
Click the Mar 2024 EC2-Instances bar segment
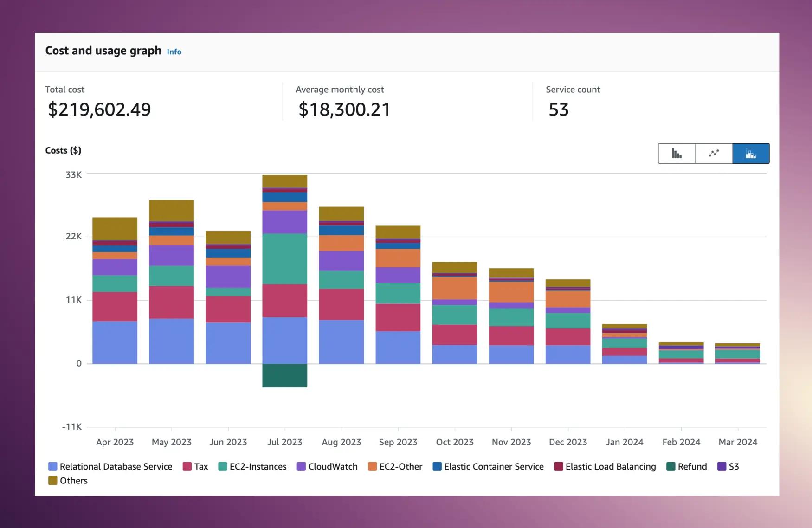click(737, 354)
